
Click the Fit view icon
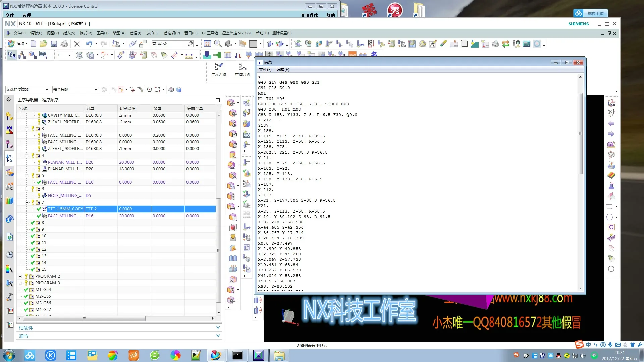[207, 44]
